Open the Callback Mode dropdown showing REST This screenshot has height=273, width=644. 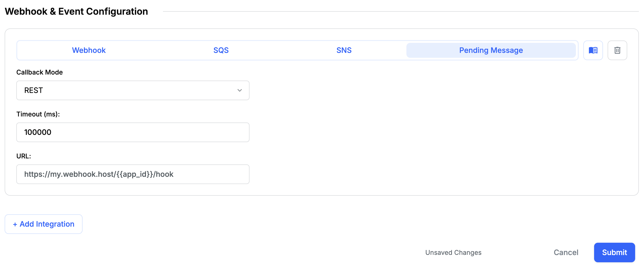pyautogui.click(x=132, y=90)
